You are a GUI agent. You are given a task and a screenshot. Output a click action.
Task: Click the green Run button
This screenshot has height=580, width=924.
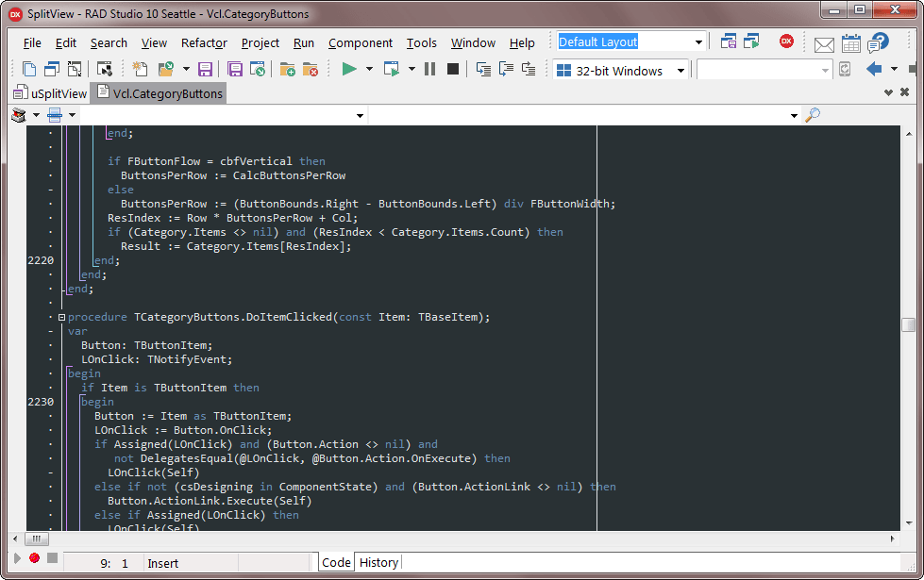coord(349,70)
